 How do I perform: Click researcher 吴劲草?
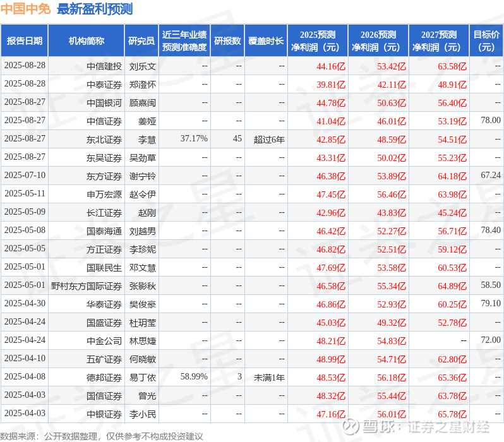click(142, 158)
